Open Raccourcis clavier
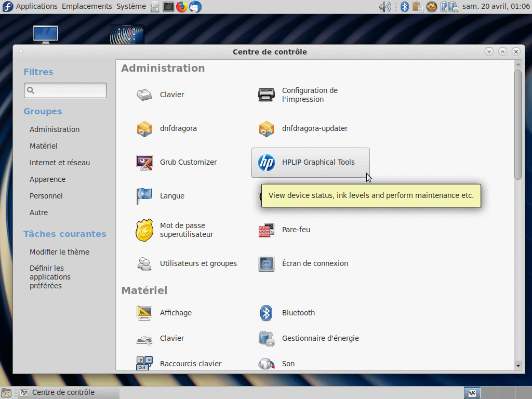Image resolution: width=532 pixels, height=399 pixels. (x=179, y=364)
